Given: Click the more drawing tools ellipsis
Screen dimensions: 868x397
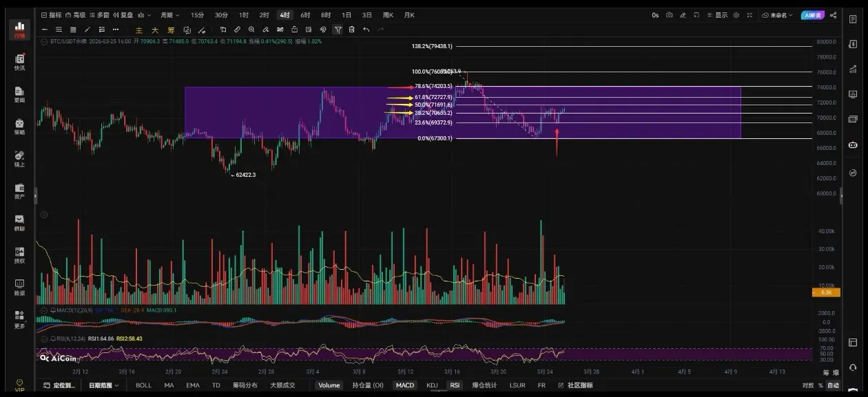Looking at the screenshot, I should point(116,30).
